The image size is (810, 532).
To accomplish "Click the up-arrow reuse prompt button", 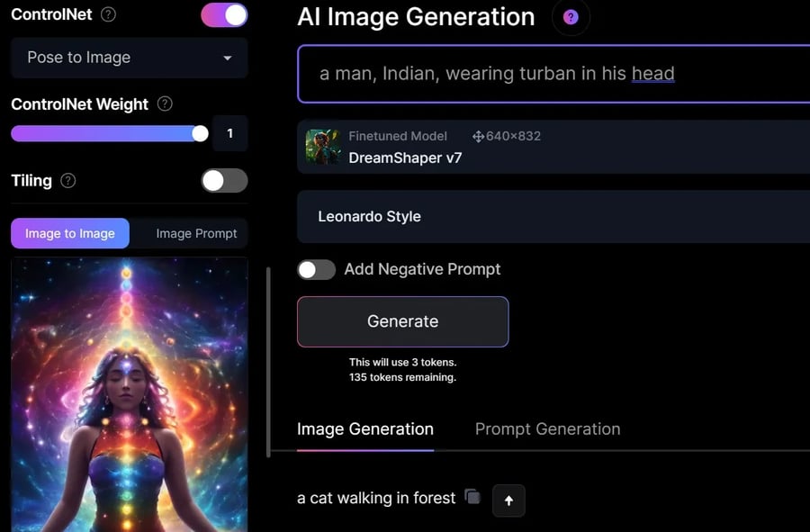I will (x=508, y=500).
